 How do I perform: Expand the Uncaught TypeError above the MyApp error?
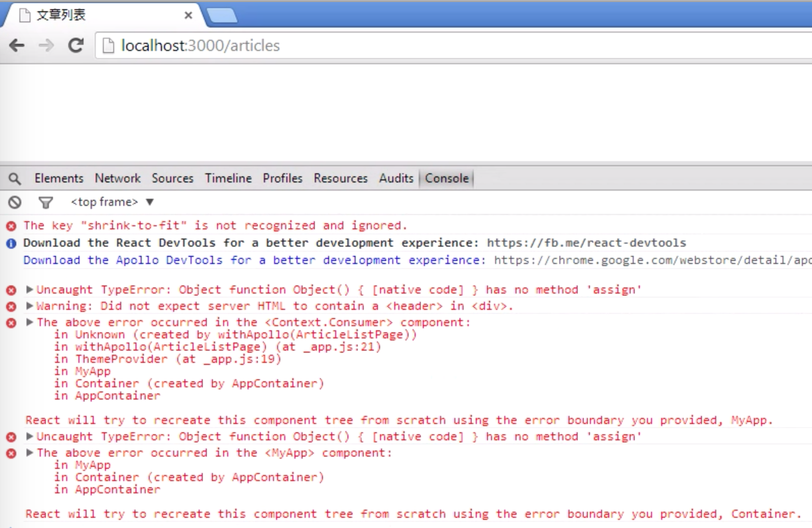coord(30,436)
